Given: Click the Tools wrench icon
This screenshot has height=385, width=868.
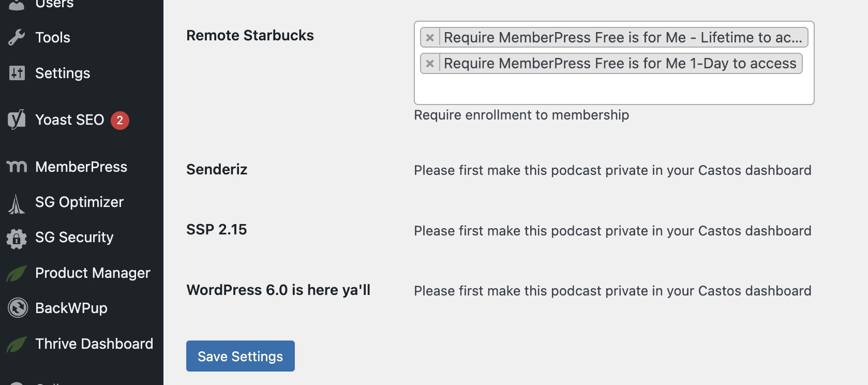Looking at the screenshot, I should click(17, 37).
